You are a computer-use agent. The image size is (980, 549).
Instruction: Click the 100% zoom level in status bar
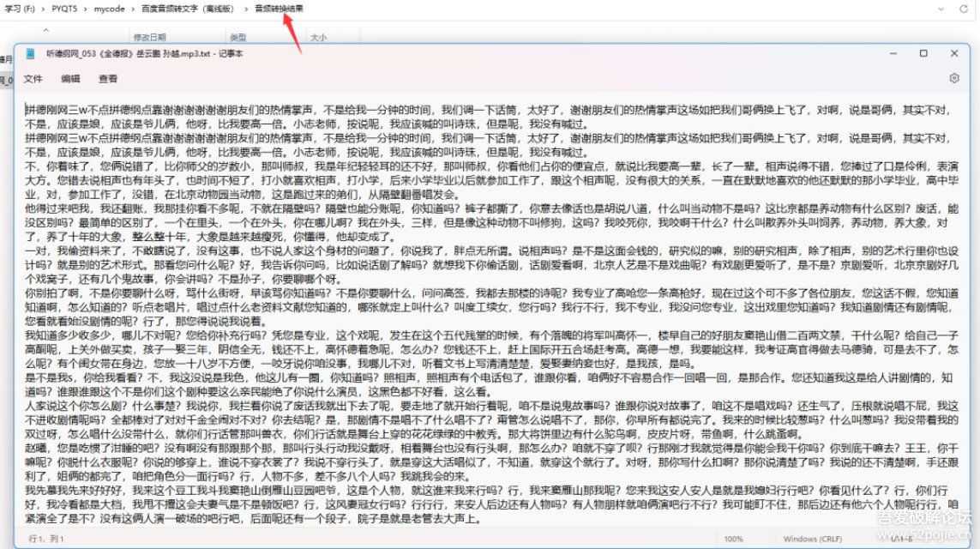[733, 540]
